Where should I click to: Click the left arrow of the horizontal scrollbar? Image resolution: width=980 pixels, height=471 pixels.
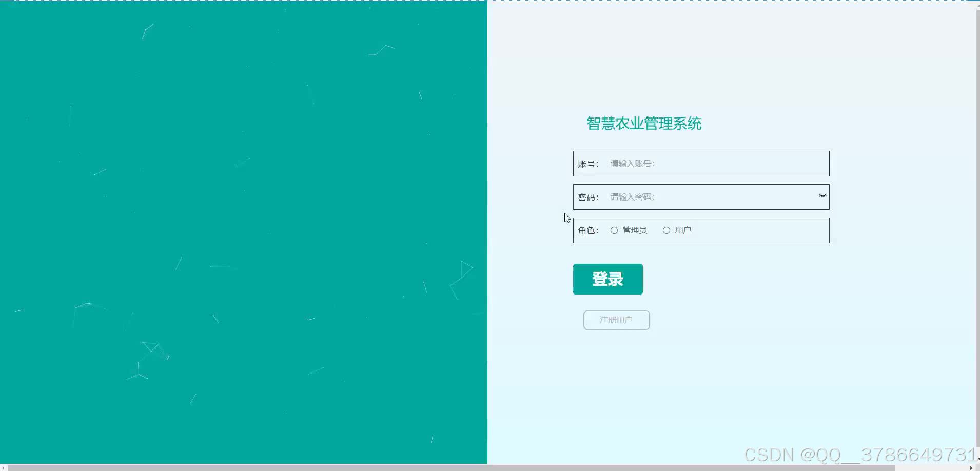pyautogui.click(x=4, y=467)
